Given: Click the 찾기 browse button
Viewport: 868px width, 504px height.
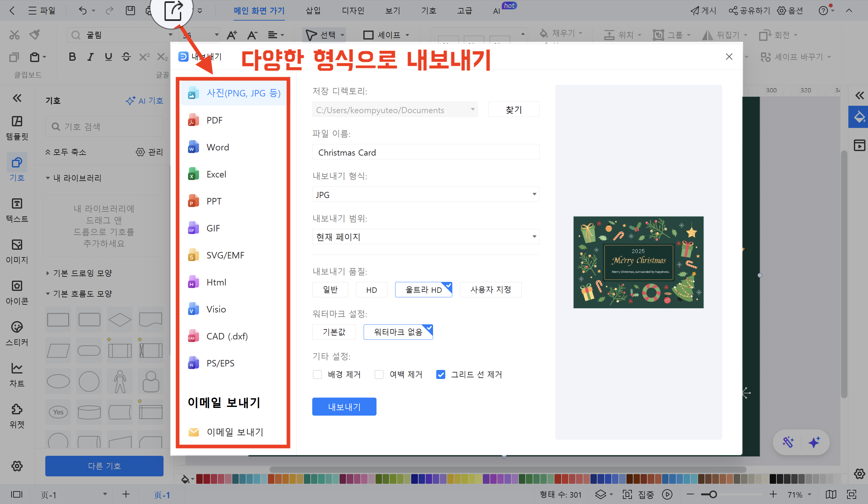Looking at the screenshot, I should (514, 110).
